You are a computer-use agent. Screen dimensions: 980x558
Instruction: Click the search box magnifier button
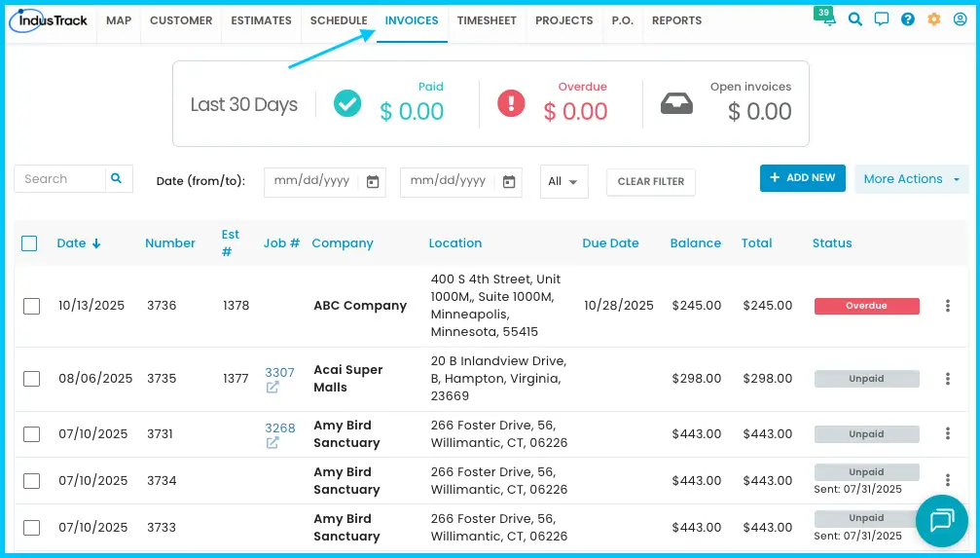(x=116, y=179)
